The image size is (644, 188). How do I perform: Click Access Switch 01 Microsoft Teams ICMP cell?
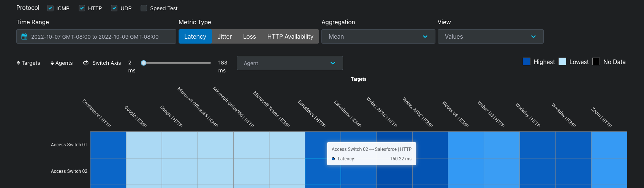(287, 145)
